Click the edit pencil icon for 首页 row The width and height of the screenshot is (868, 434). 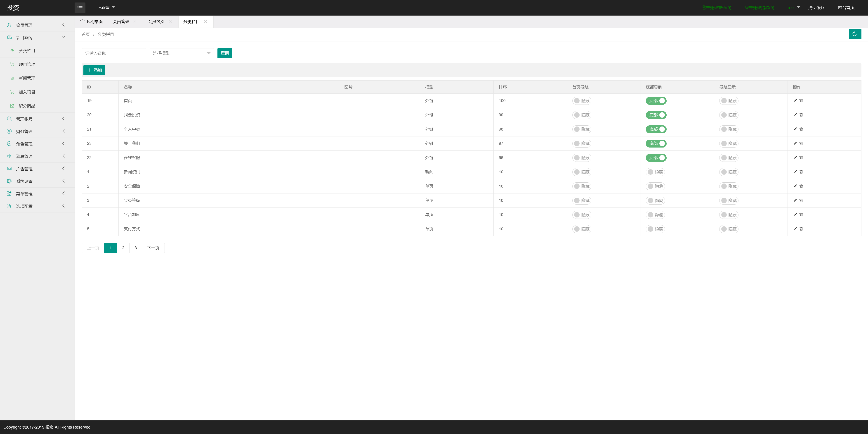tap(795, 100)
